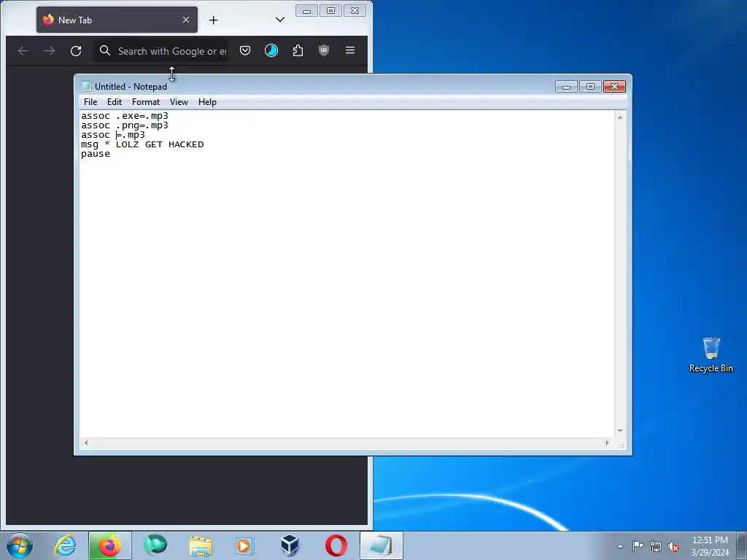Launch VirtualBox from the taskbar
The height and width of the screenshot is (560, 747).
pyautogui.click(x=290, y=545)
